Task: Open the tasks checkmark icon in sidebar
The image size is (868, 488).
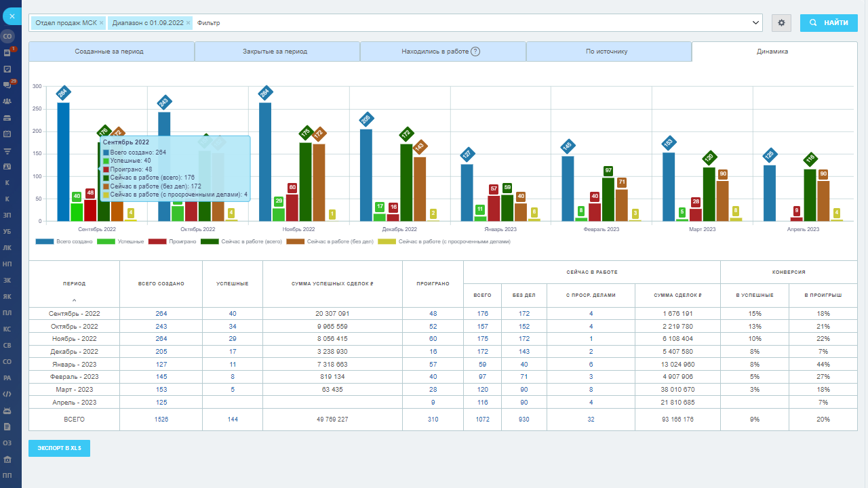Action: 7,68
